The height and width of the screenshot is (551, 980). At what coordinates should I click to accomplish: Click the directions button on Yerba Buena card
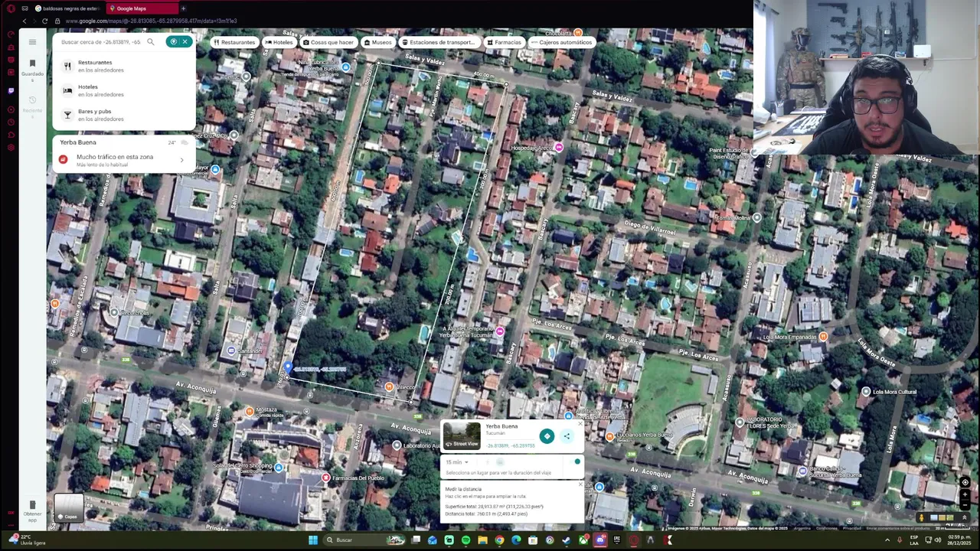(x=547, y=436)
